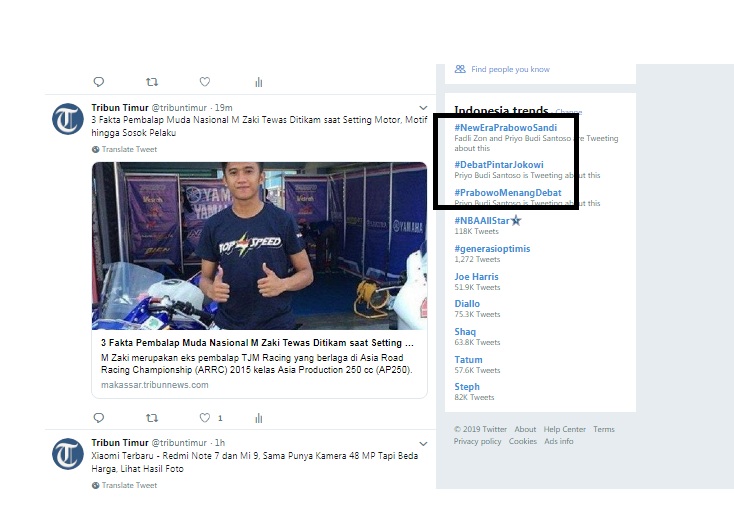This screenshot has width=734, height=510.
Task: Open the #NBAAllStar trending hashtag
Action: pos(486,220)
